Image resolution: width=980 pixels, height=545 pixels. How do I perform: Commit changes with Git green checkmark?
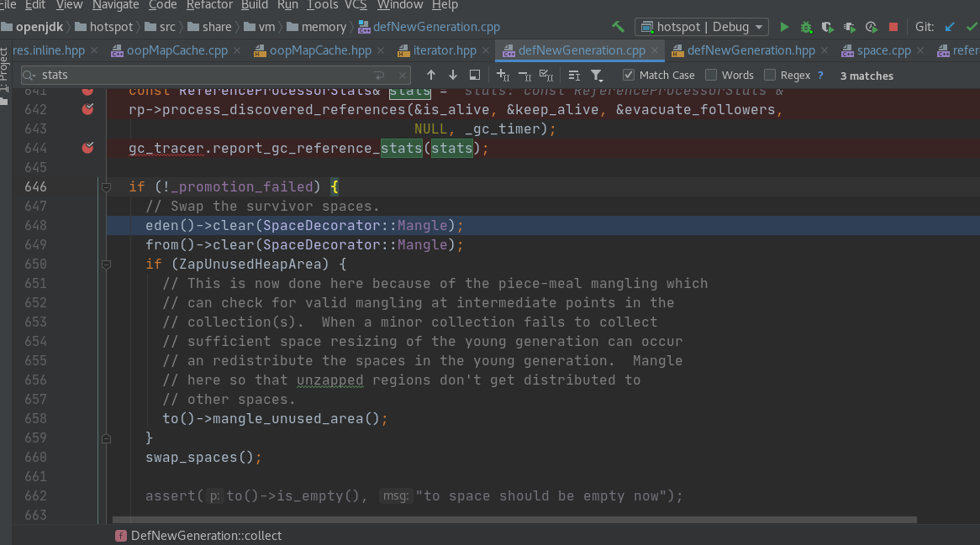coord(972,27)
